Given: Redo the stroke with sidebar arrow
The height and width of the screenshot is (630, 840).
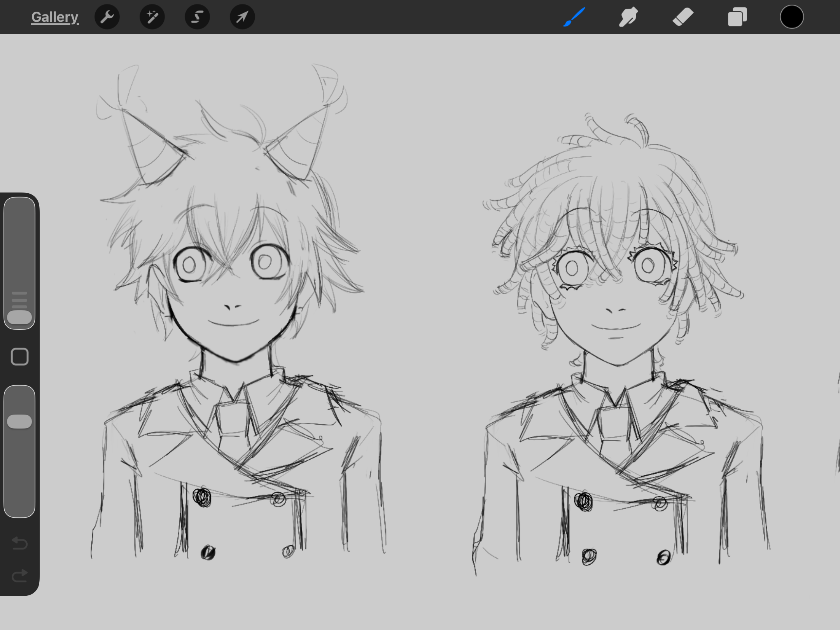Looking at the screenshot, I should coord(19,576).
